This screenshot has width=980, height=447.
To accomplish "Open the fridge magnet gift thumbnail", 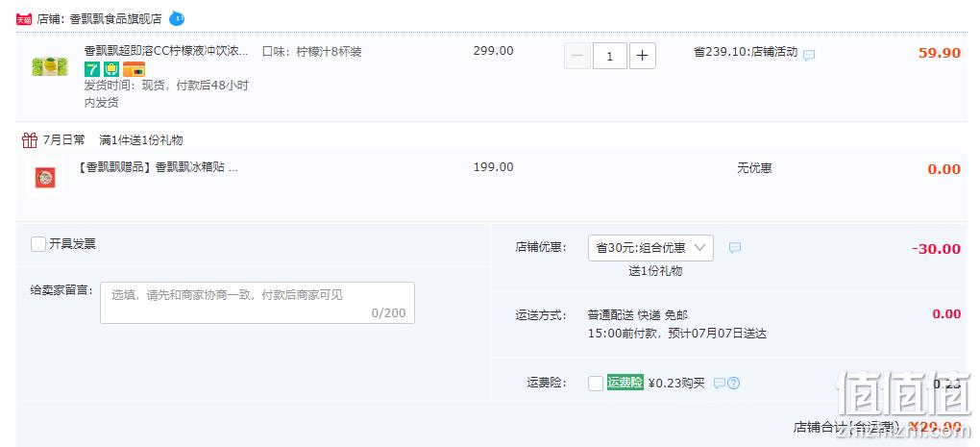I will click(x=44, y=178).
